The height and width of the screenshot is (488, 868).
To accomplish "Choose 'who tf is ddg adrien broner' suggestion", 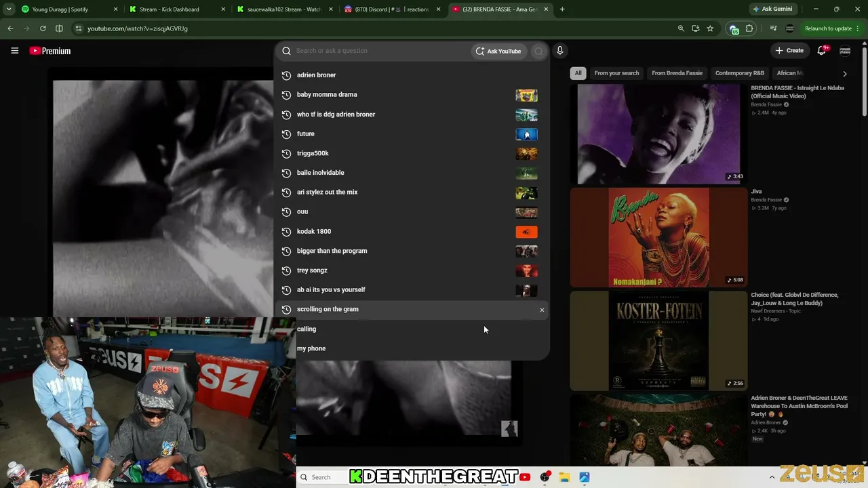I will pos(411,115).
